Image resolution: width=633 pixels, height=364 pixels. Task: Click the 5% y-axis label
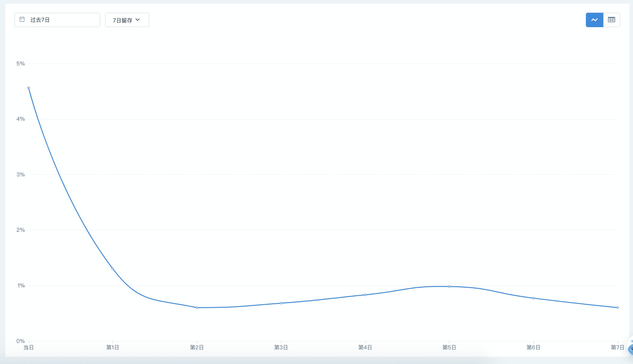[21, 63]
